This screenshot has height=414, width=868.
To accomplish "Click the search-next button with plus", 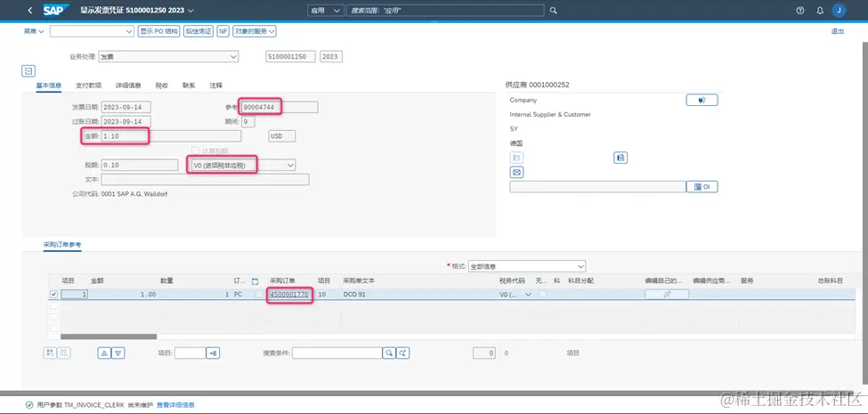I will tap(403, 353).
